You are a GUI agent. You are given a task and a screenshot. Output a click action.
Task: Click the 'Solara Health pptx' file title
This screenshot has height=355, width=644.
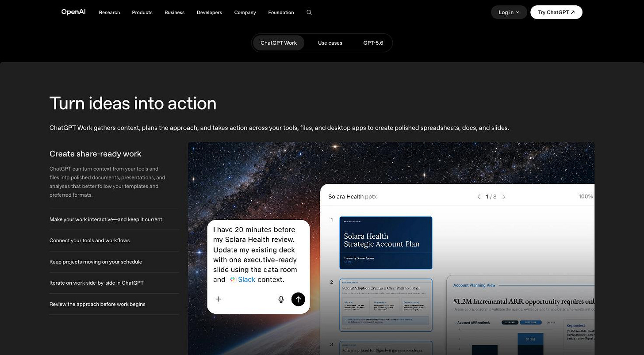pyautogui.click(x=353, y=197)
